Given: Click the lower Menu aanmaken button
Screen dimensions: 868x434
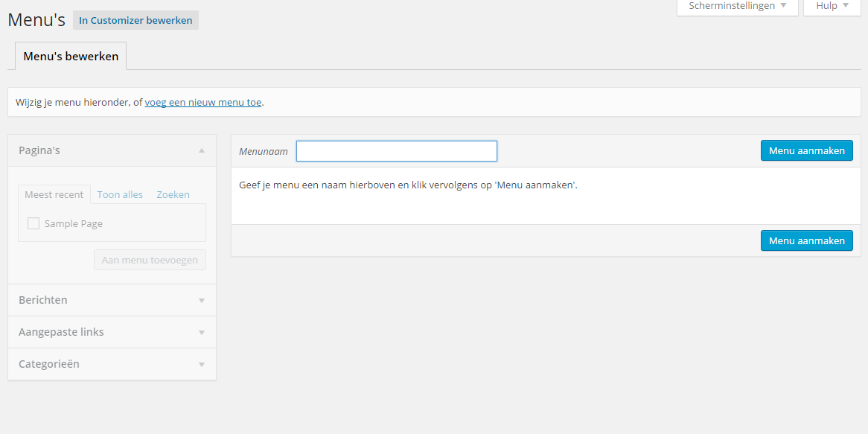Looking at the screenshot, I should click(x=806, y=240).
